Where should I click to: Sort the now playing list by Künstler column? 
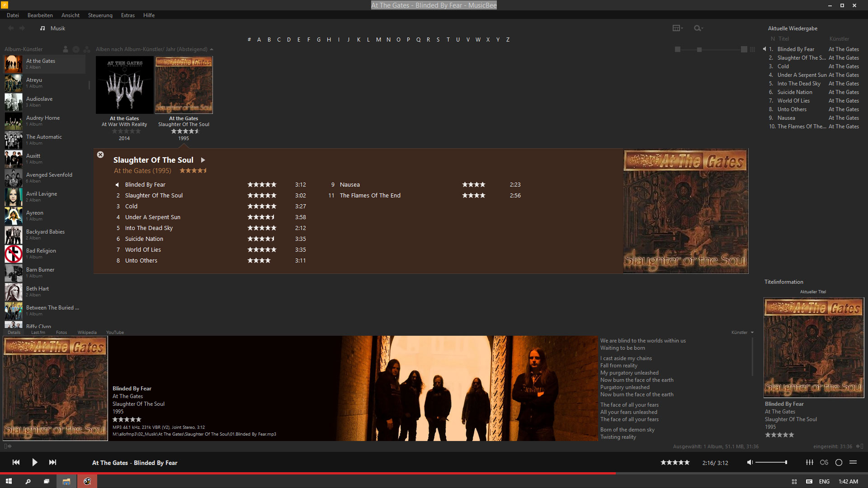pos(839,39)
